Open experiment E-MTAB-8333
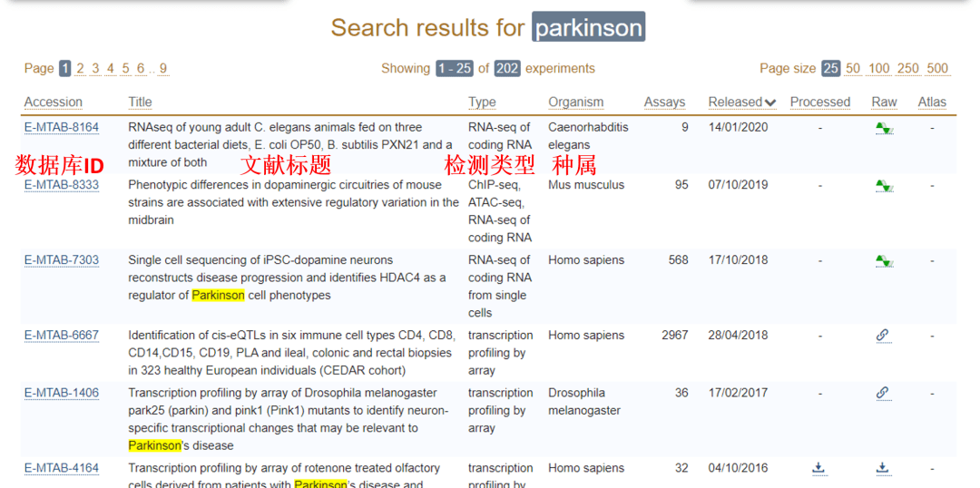This screenshot has height=488, width=980. [62, 185]
